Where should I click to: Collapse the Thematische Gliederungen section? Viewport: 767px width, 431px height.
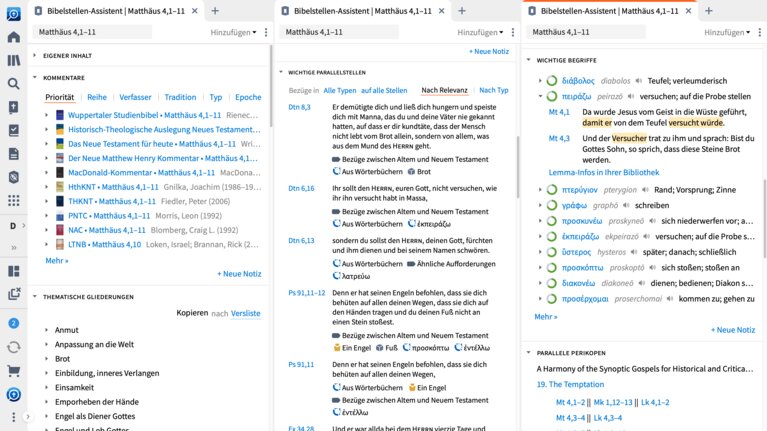(x=35, y=296)
